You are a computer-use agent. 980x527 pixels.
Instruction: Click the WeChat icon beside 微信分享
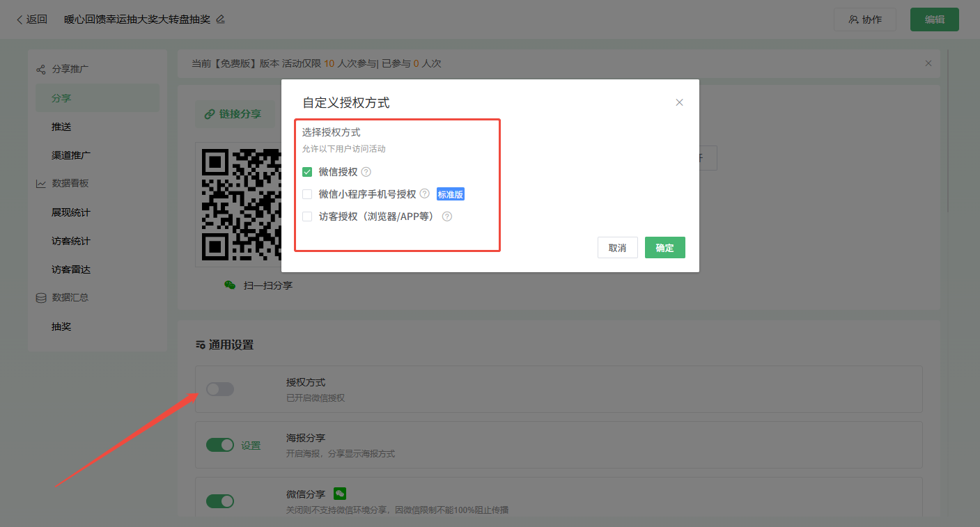click(x=340, y=494)
